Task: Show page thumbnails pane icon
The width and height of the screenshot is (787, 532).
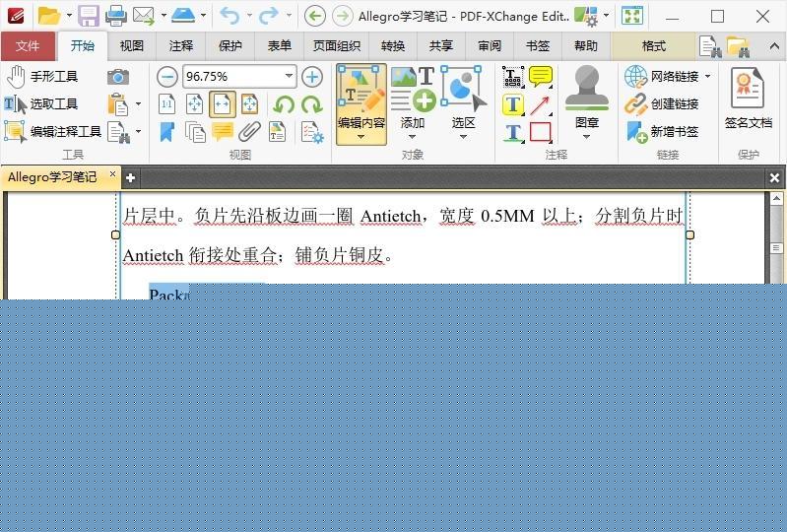Action: [x=195, y=132]
